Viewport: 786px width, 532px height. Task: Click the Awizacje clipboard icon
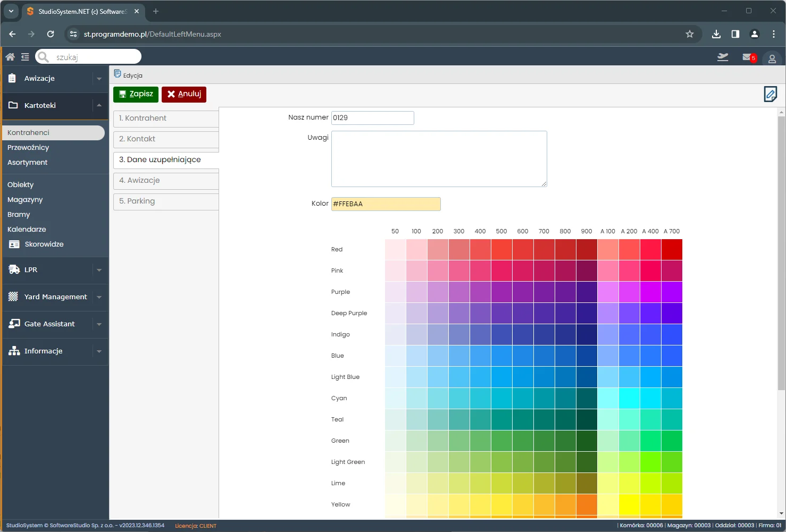12,79
